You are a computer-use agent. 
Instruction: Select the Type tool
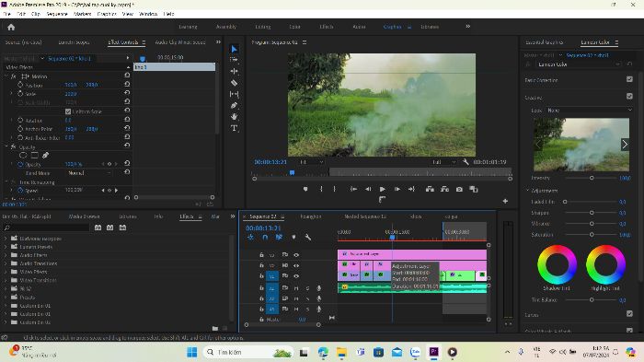[x=234, y=128]
